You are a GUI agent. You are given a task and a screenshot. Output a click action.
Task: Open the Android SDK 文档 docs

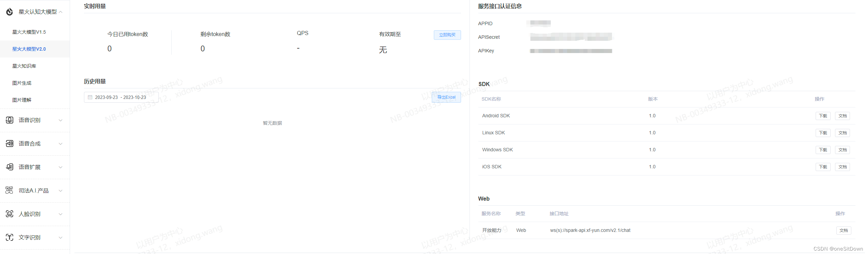843,116
